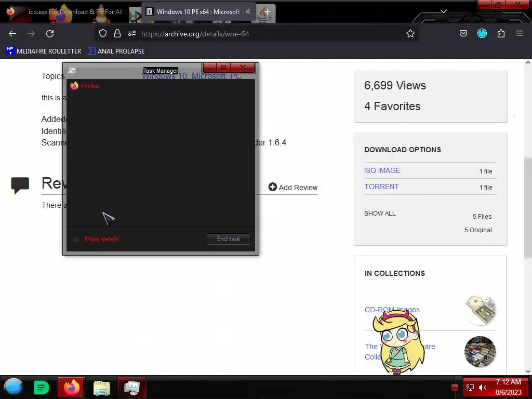Maximize the Task Manager window
Screen dimensions: 532x399
(x=223, y=68)
